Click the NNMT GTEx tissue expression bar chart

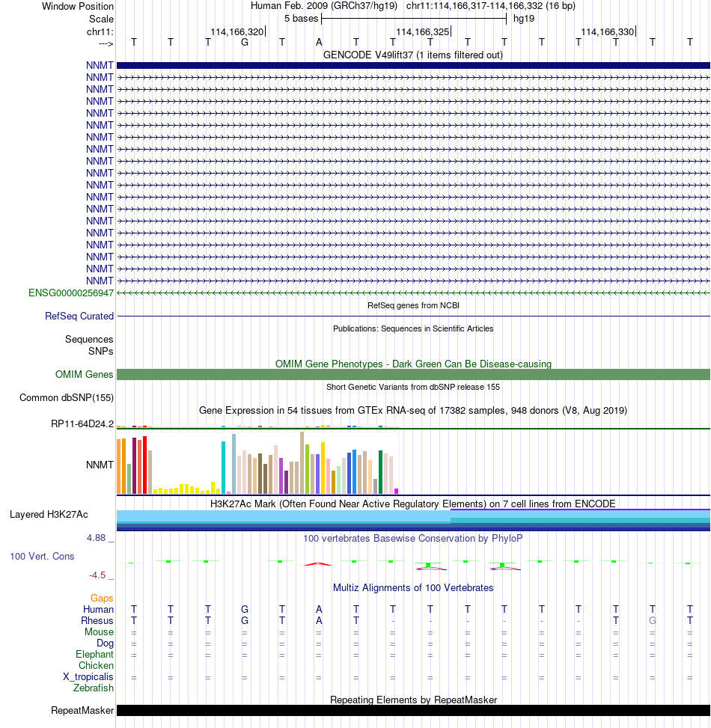click(x=257, y=463)
